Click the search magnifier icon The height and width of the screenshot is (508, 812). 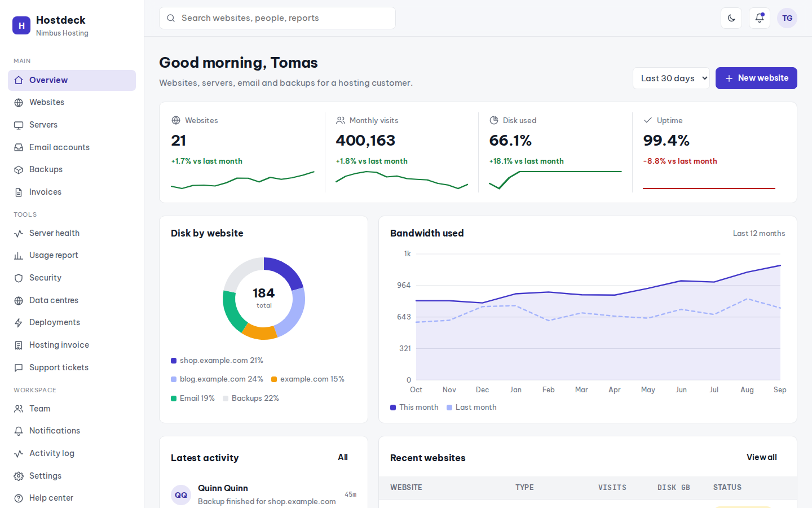pos(171,18)
